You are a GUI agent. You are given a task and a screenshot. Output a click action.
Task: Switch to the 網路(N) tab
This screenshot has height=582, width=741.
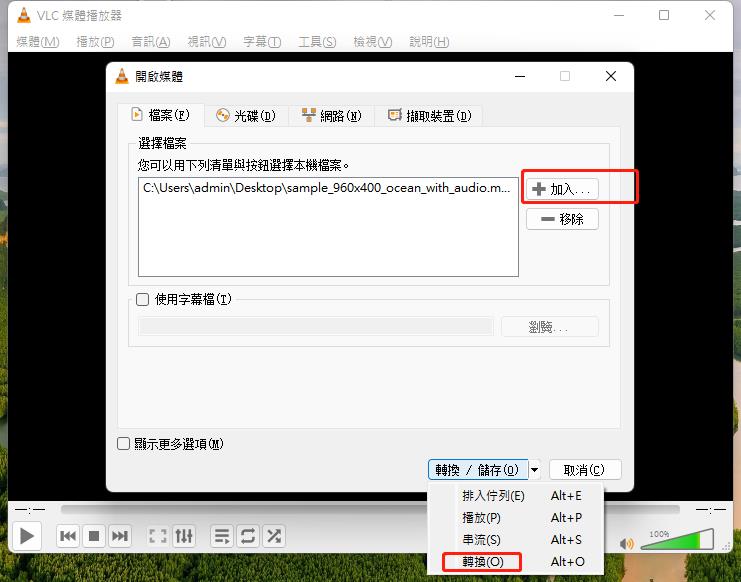[x=331, y=115]
